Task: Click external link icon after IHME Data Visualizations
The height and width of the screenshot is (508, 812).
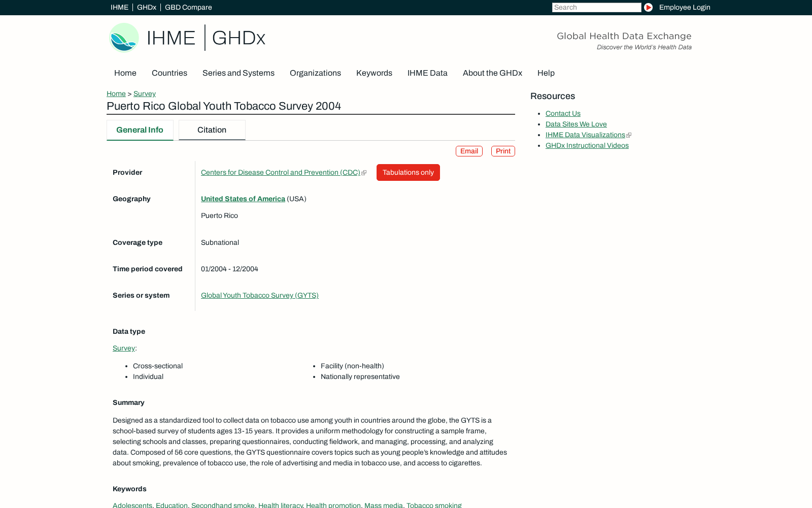Action: point(629,135)
